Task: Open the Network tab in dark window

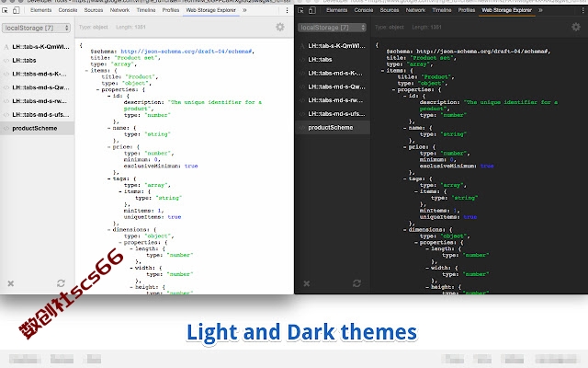Action: pyautogui.click(x=415, y=10)
